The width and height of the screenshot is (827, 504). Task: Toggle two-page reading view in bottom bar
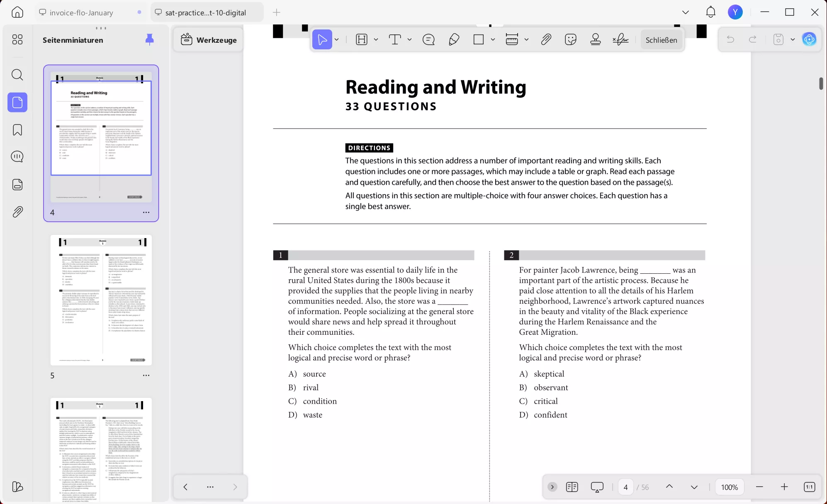click(572, 487)
